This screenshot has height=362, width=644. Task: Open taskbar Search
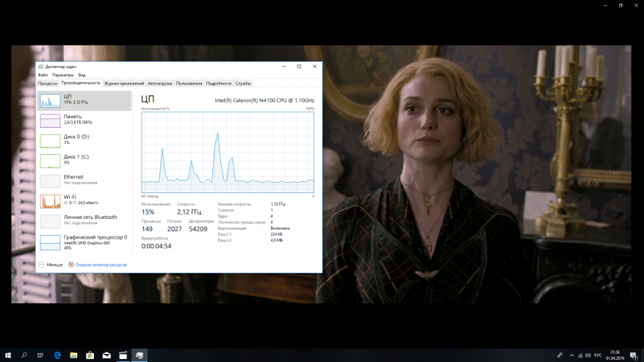pyautogui.click(x=23, y=355)
